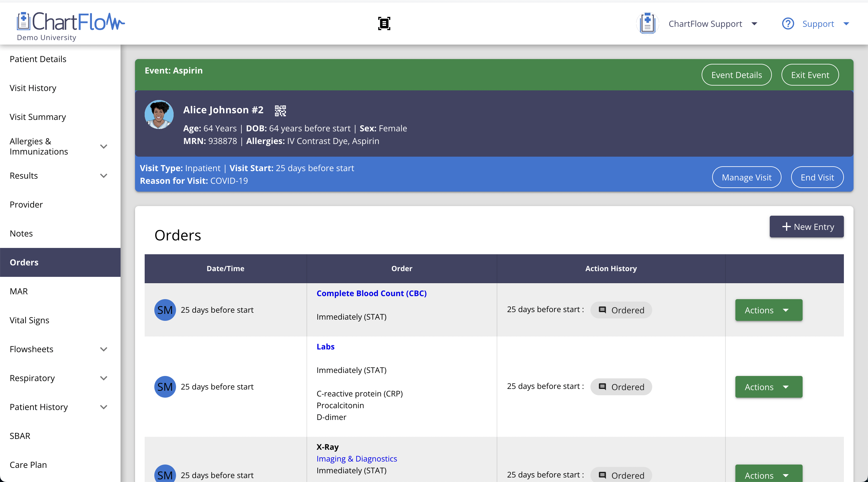Image resolution: width=868 pixels, height=482 pixels.
Task: Go to the MAR sidebar item
Action: [x=19, y=291]
